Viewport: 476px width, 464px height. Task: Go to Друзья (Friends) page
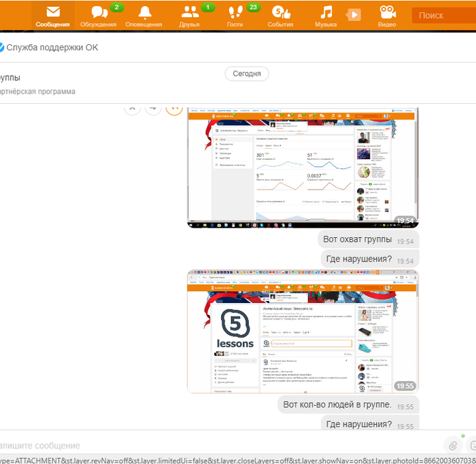[x=190, y=16]
